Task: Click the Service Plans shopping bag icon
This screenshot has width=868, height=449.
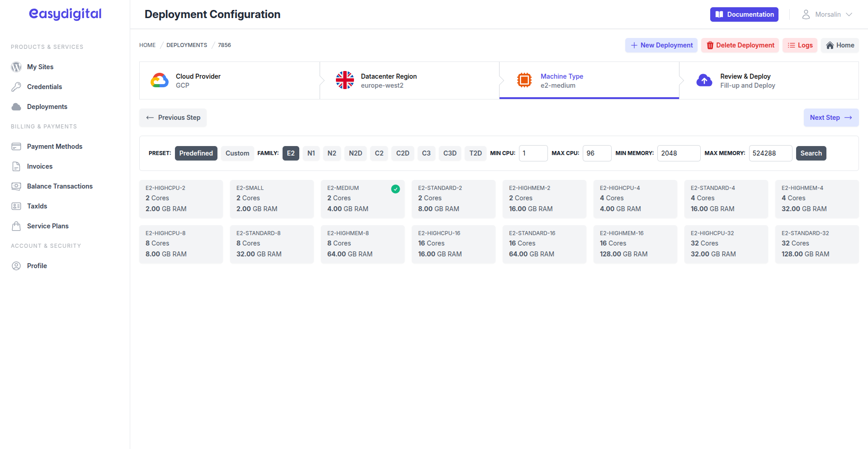Action: 16,226
